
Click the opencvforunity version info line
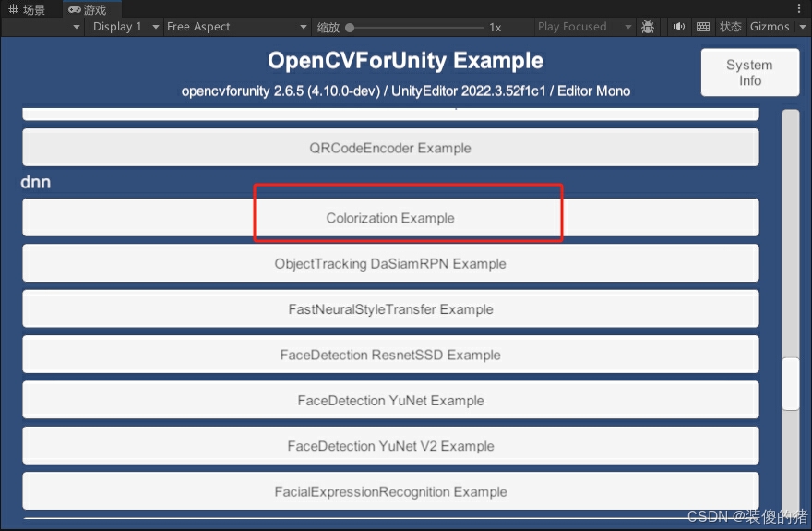coord(405,91)
